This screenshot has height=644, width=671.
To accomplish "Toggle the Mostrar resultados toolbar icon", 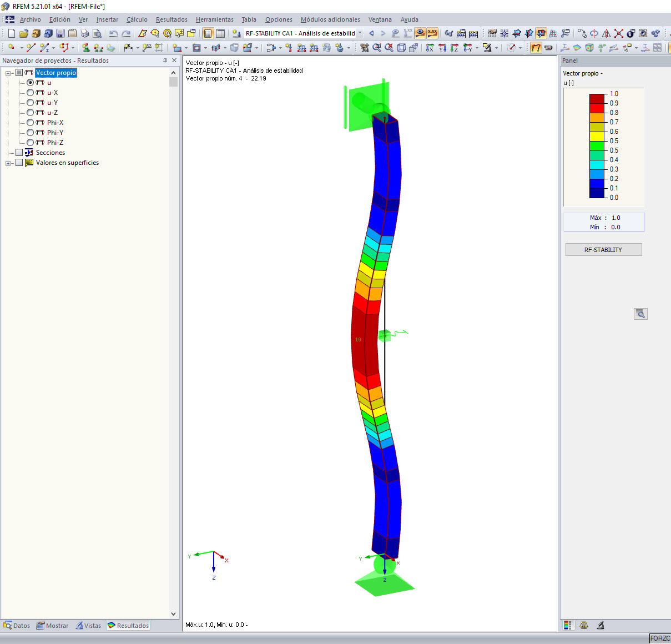I will (x=420, y=33).
